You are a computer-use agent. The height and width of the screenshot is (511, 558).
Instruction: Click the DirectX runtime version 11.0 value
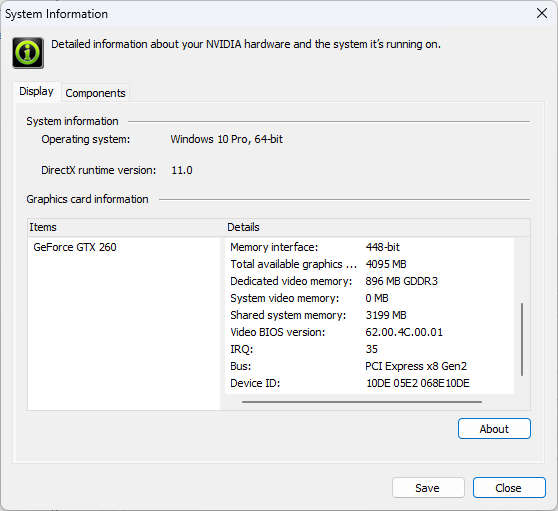(x=182, y=170)
